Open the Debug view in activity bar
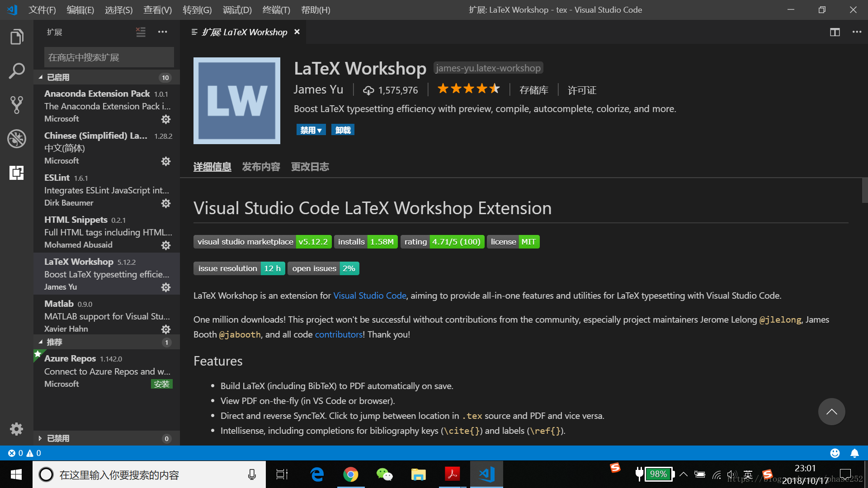This screenshot has width=868, height=488. (x=17, y=139)
